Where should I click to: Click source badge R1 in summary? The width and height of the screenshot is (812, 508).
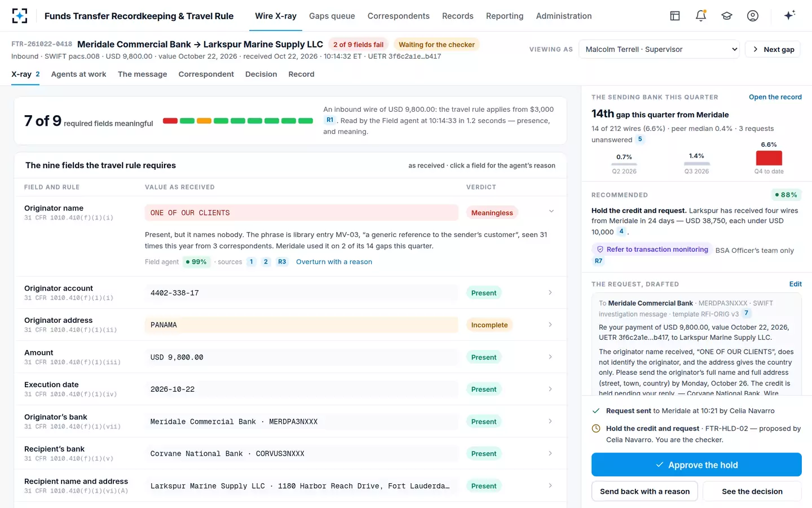point(330,120)
